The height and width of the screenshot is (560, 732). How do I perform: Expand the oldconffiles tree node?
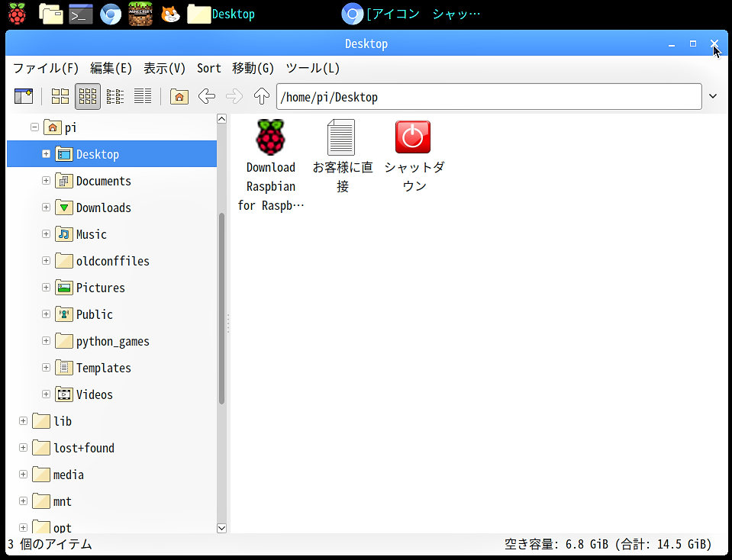(x=46, y=260)
